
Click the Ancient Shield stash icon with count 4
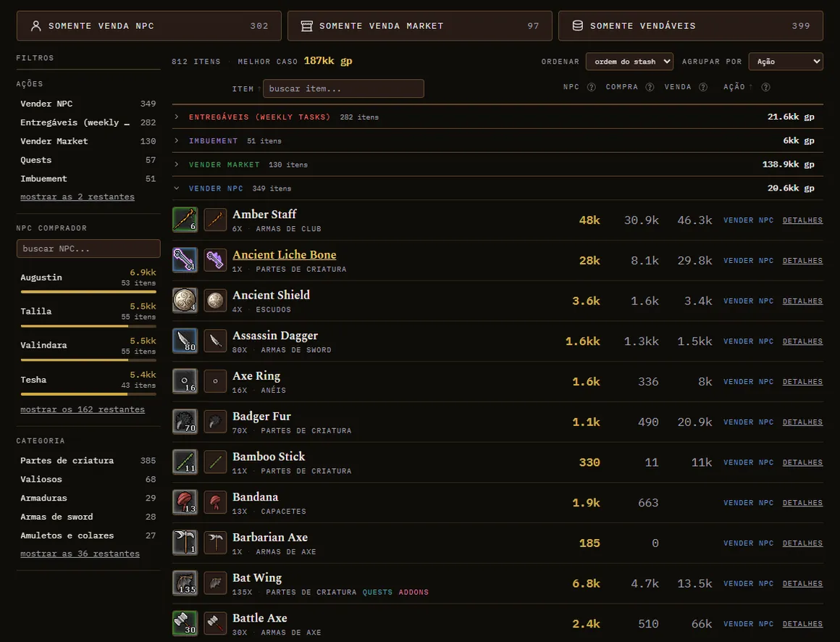click(x=185, y=301)
